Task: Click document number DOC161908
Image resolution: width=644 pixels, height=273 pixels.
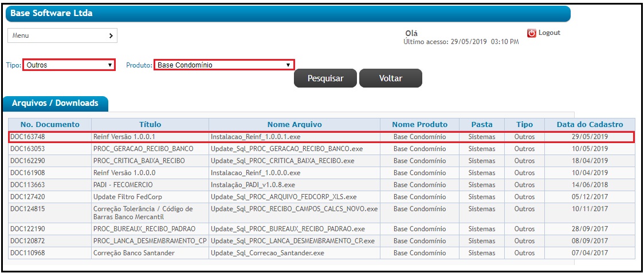Action: [x=27, y=172]
